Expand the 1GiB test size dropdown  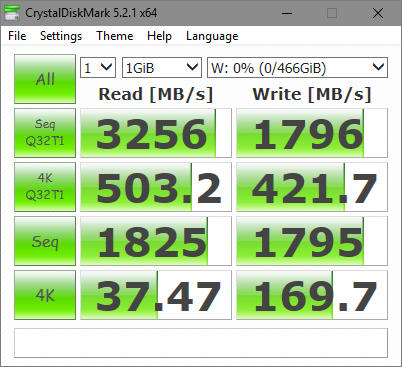[162, 68]
